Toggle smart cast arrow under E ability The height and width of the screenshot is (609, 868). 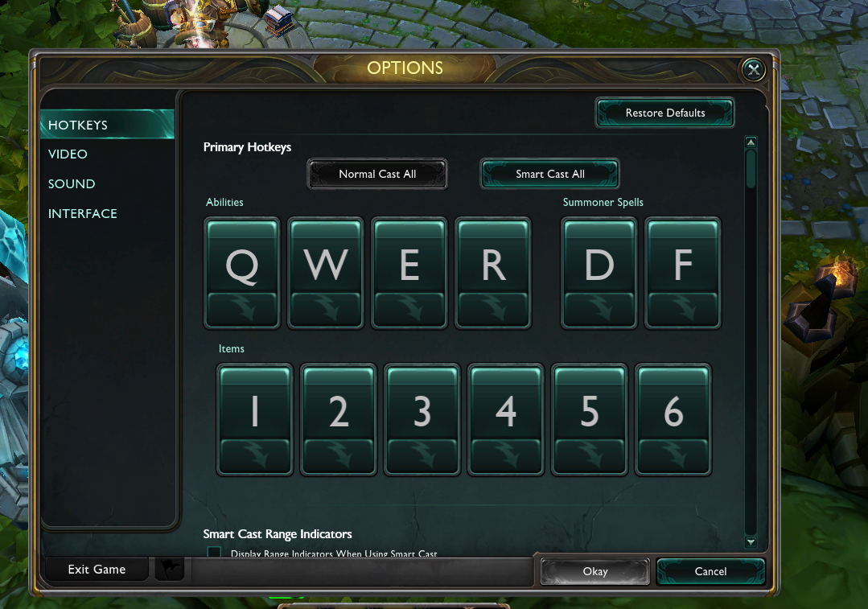pyautogui.click(x=409, y=310)
